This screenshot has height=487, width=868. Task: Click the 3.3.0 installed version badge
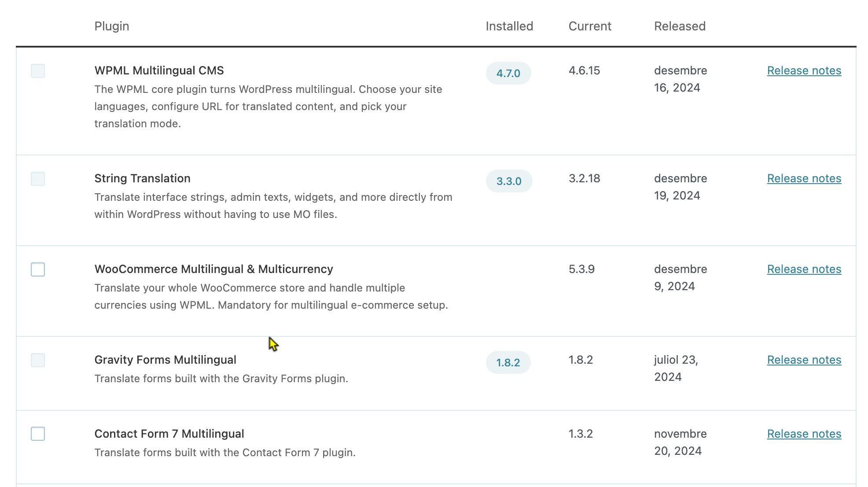[509, 181]
